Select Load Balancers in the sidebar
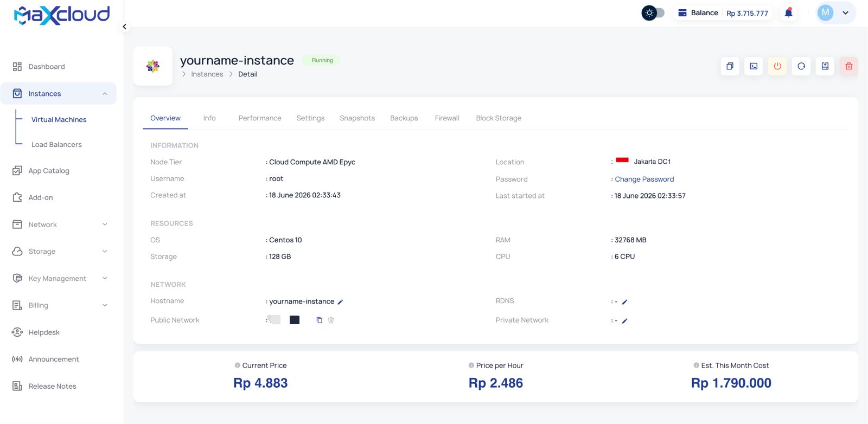 [56, 145]
